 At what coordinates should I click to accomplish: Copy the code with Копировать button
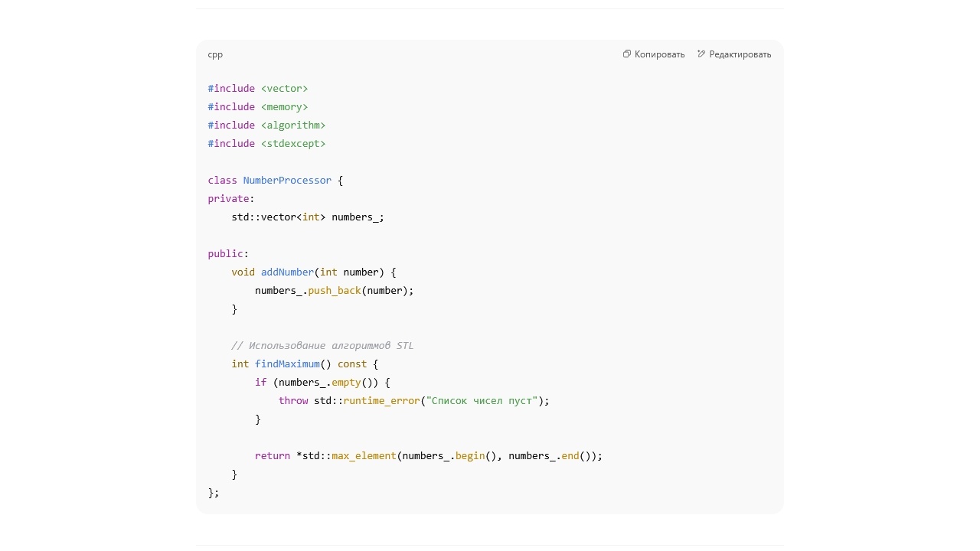point(658,54)
